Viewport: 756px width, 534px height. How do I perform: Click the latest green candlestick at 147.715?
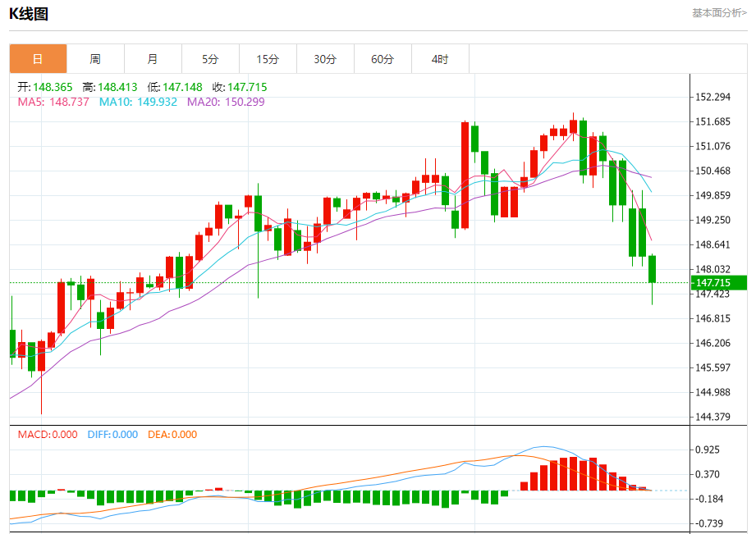(652, 269)
